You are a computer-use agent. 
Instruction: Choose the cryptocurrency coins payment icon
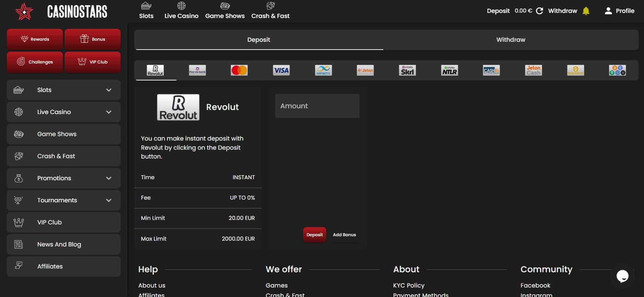617,70
